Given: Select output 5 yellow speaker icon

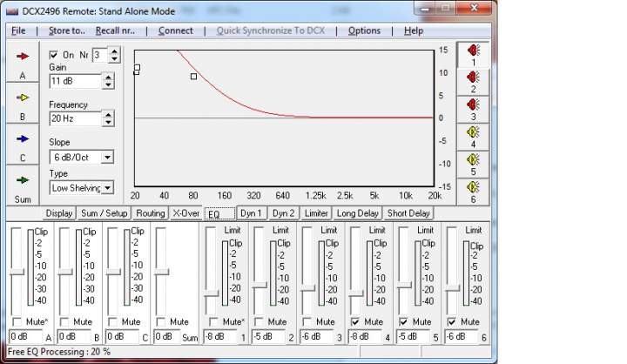Looking at the screenshot, I should pos(474,159).
